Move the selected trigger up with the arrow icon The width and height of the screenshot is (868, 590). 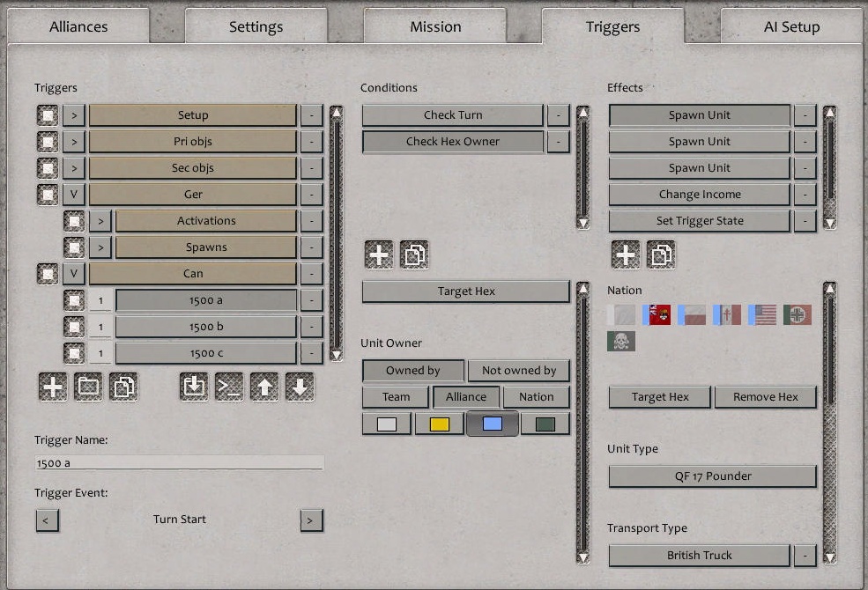pos(264,386)
